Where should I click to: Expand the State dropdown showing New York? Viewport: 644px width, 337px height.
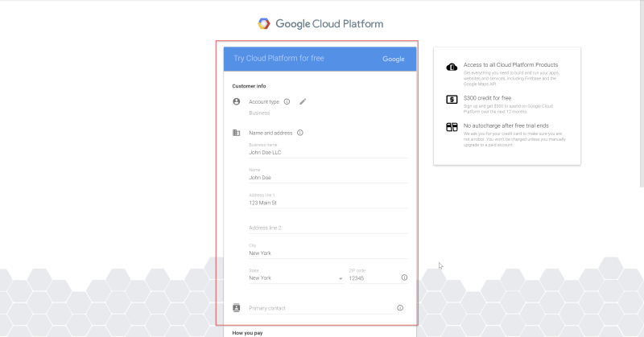pyautogui.click(x=295, y=278)
